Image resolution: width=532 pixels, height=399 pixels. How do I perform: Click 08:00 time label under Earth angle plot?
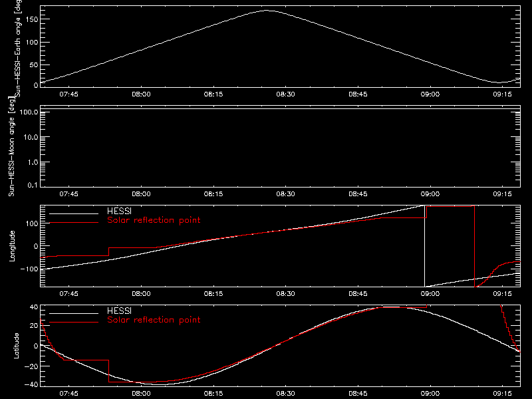(x=141, y=94)
